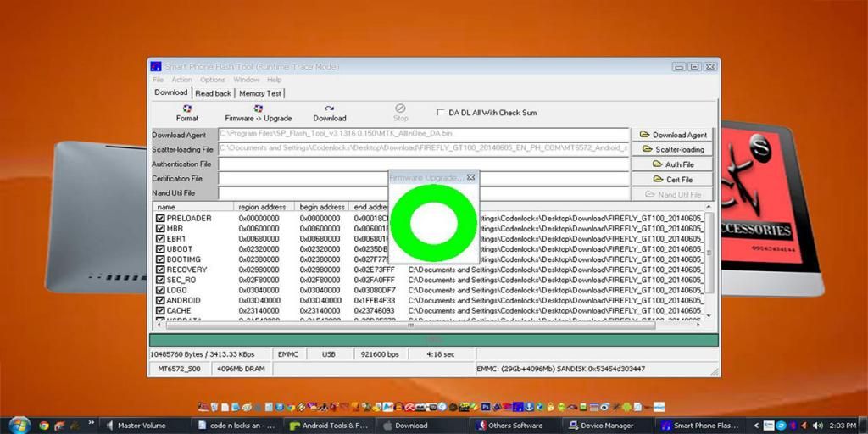
Task: Uncheck the RECOVERY partition checkbox
Action: [x=160, y=270]
